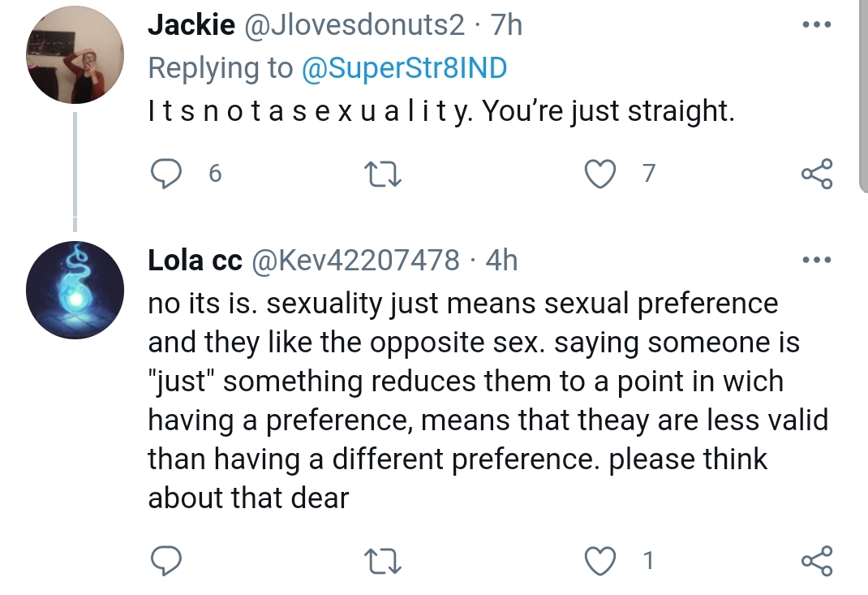868x595 pixels.
Task: Open @SuperStr8IND profile mention
Action: (x=404, y=68)
